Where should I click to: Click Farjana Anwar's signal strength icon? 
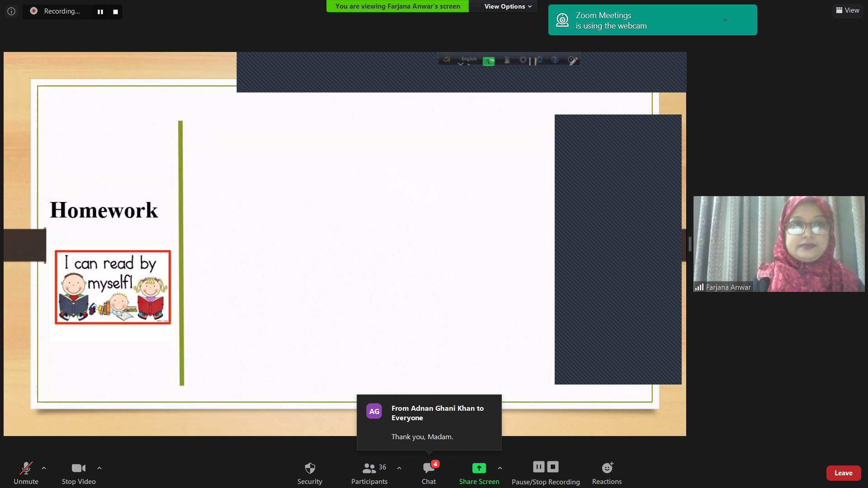point(699,287)
